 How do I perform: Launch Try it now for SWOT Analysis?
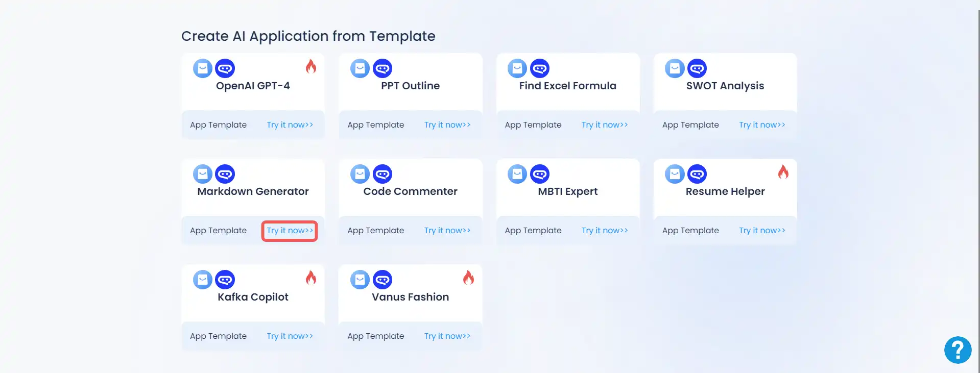pos(762,125)
